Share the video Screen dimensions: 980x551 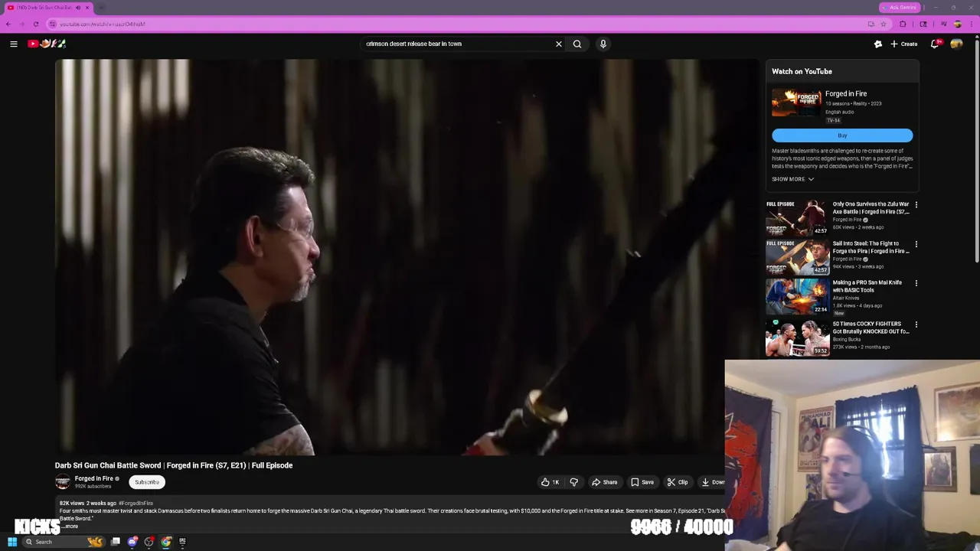tap(604, 482)
